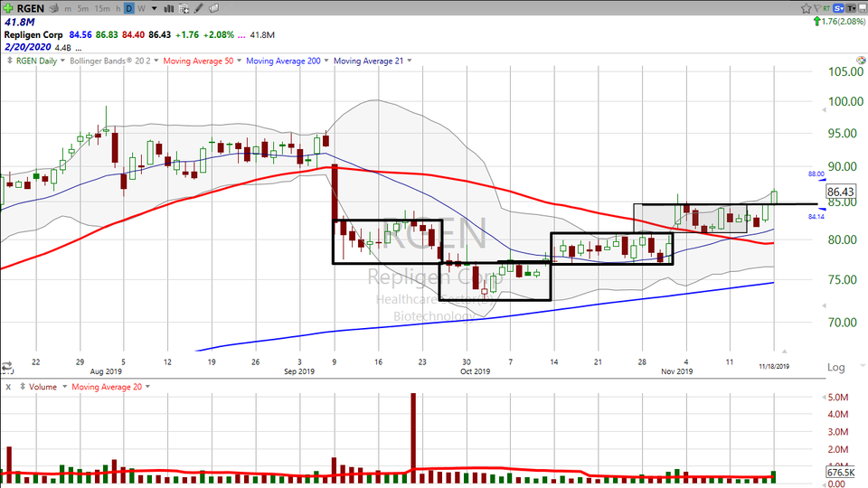Click the +2.08% percent change
The height and width of the screenshot is (488, 868).
(219, 35)
